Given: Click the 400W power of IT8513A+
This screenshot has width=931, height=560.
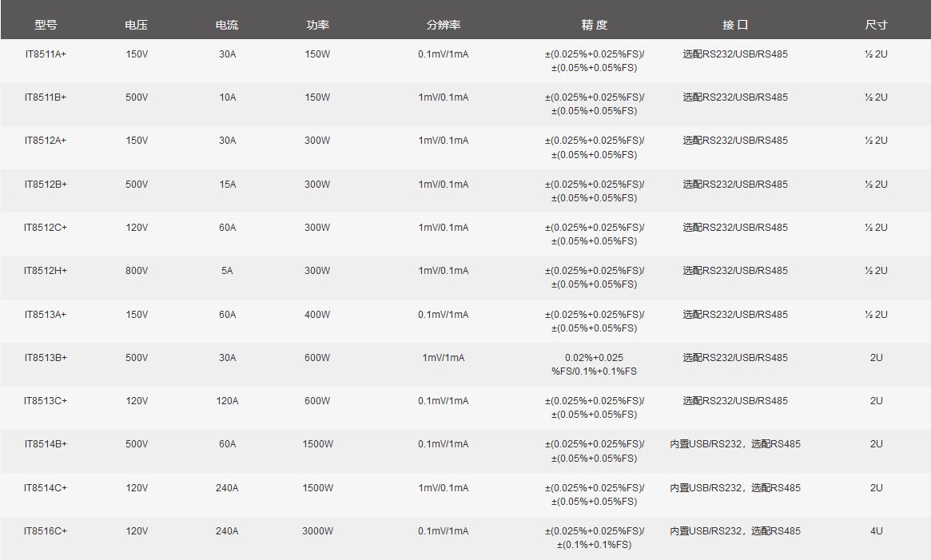Looking at the screenshot, I should (x=317, y=315).
